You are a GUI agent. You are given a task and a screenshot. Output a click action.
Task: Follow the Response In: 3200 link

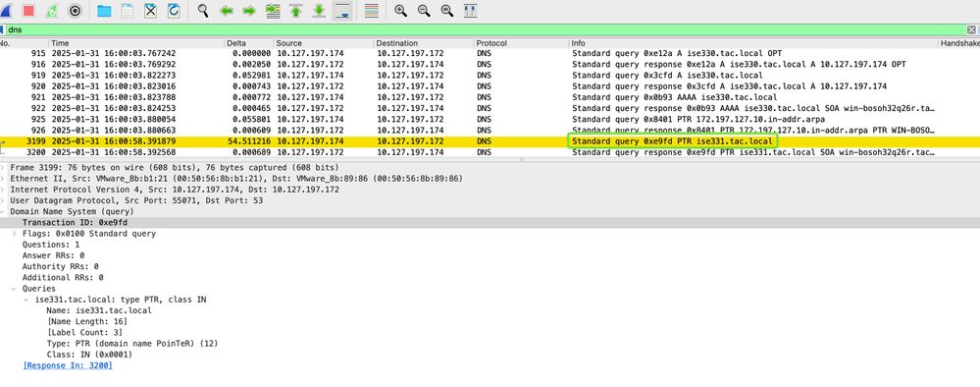(x=68, y=365)
